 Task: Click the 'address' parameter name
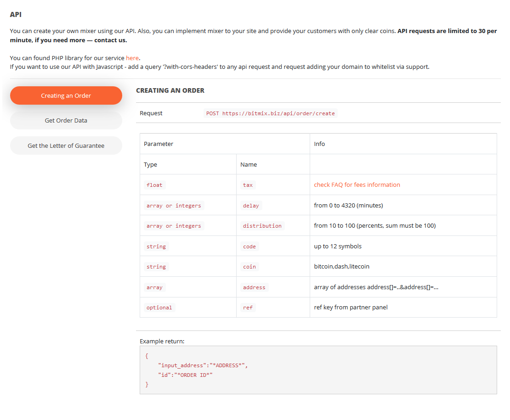point(254,287)
